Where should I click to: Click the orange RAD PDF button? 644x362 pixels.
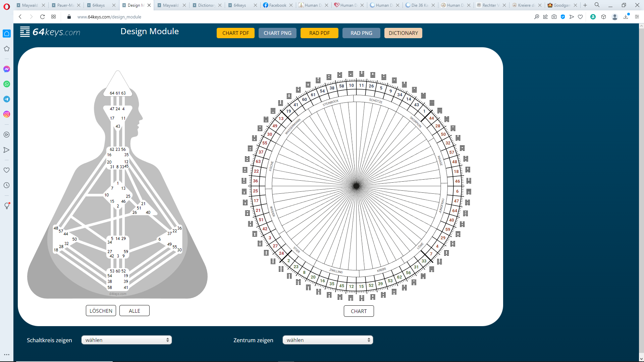pos(319,33)
